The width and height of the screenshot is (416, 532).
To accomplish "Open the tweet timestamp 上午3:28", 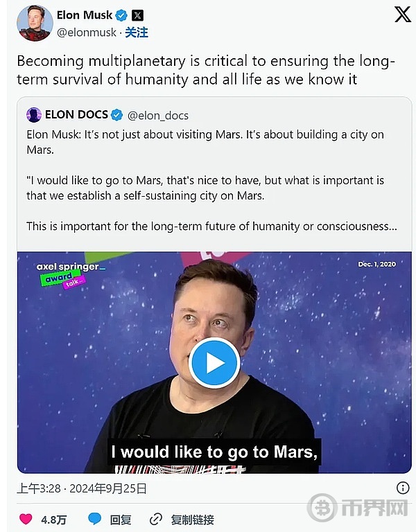I will [x=38, y=488].
